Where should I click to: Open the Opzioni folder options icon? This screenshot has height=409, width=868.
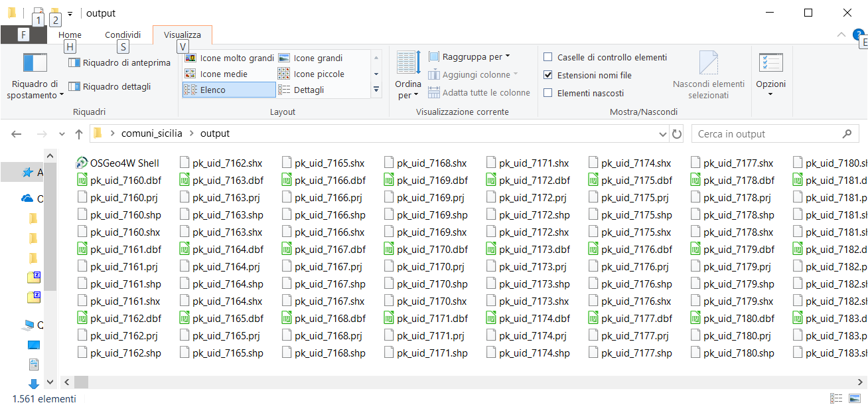coord(770,64)
